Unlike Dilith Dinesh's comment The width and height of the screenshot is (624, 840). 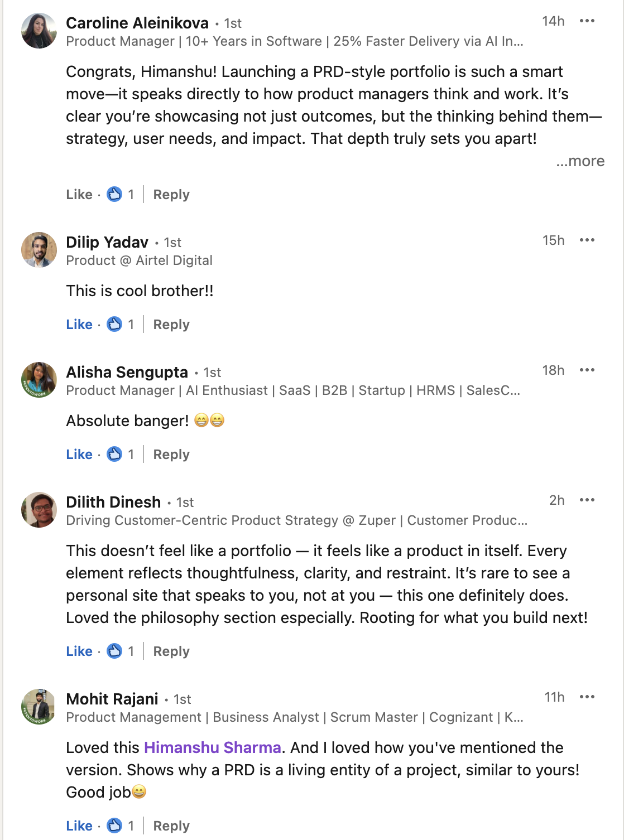(x=79, y=651)
